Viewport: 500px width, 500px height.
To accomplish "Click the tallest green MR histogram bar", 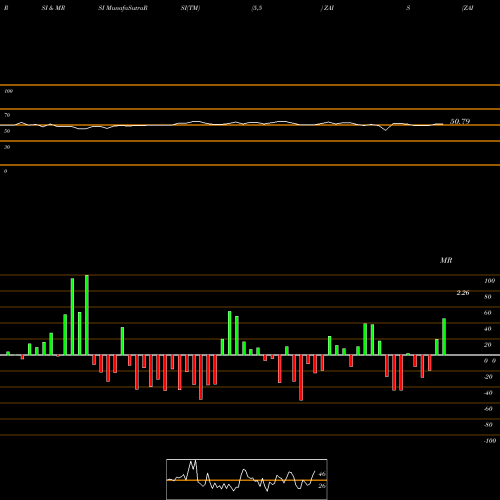I will click(x=87, y=315).
